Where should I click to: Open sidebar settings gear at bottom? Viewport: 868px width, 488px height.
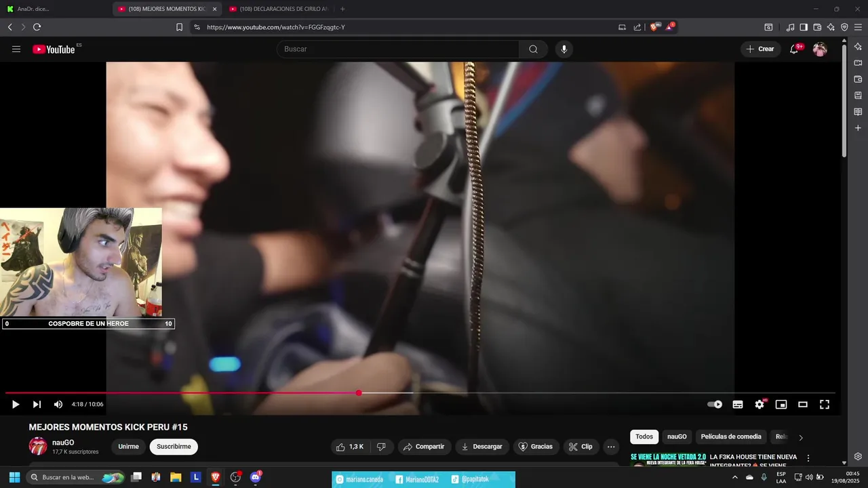[858, 456]
